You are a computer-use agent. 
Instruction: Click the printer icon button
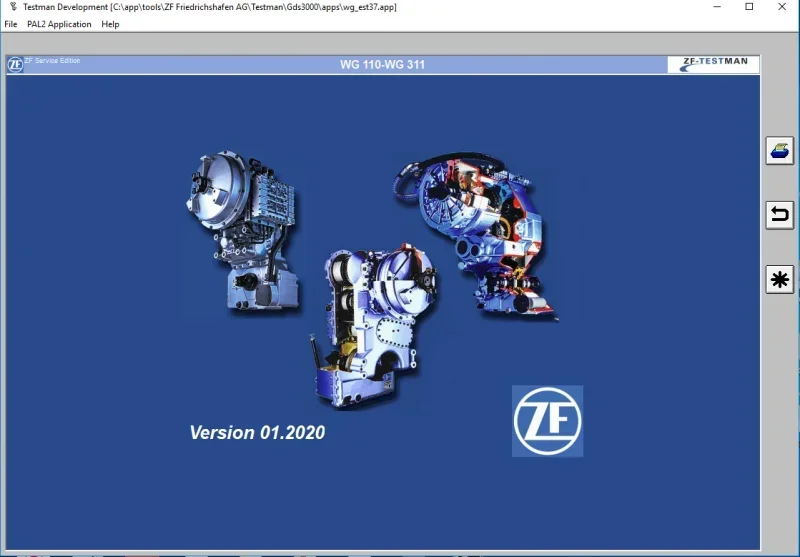coord(780,150)
